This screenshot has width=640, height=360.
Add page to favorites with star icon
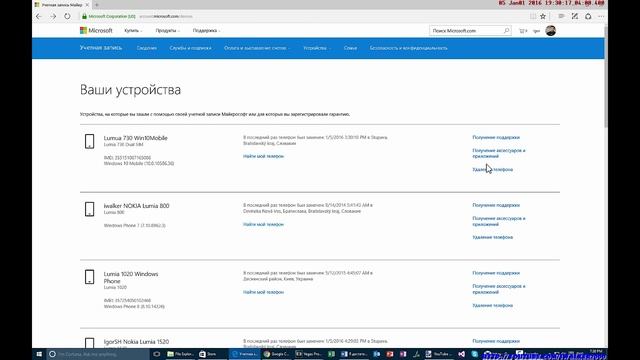point(543,16)
